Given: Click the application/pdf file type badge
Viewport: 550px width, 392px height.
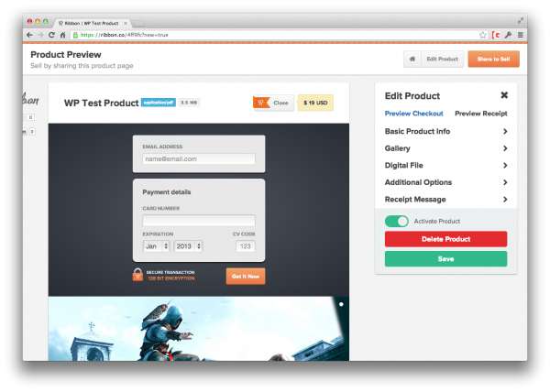Looking at the screenshot, I should point(159,103).
